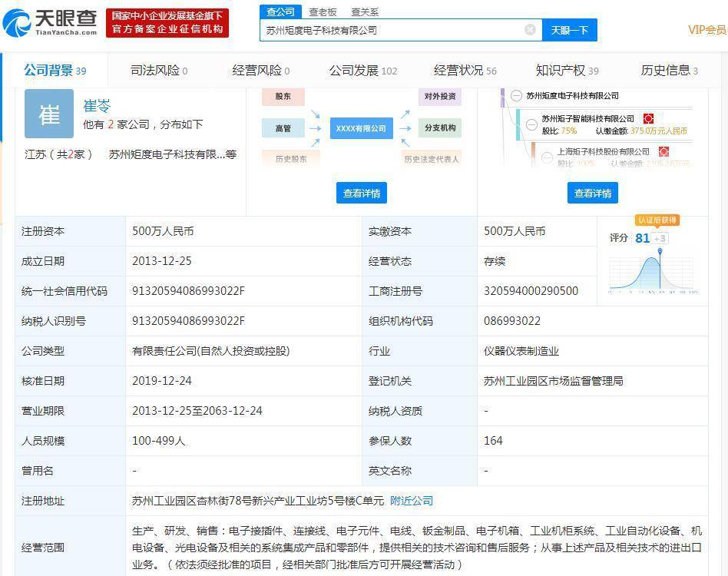Viewport: 728px width, 576px height.
Task: Click the 苏州矩度电子科技有限...等 company link
Action: 172,154
